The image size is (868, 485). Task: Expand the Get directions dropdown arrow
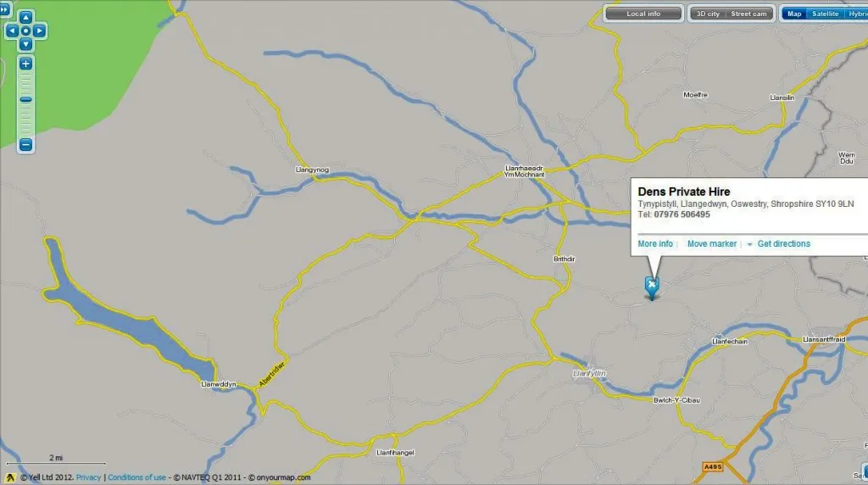click(x=749, y=244)
